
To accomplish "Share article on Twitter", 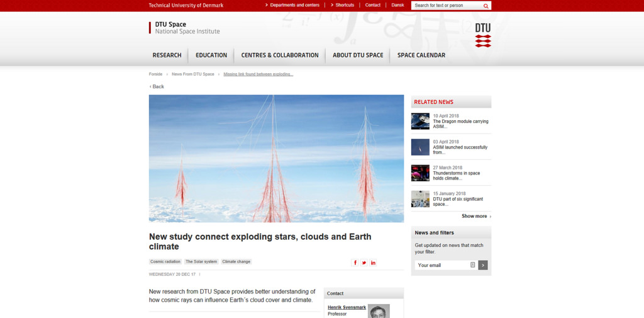I will pos(364,263).
